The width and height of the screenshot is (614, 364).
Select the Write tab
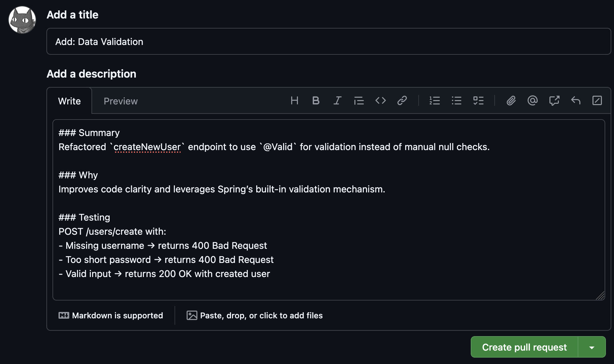coord(69,101)
